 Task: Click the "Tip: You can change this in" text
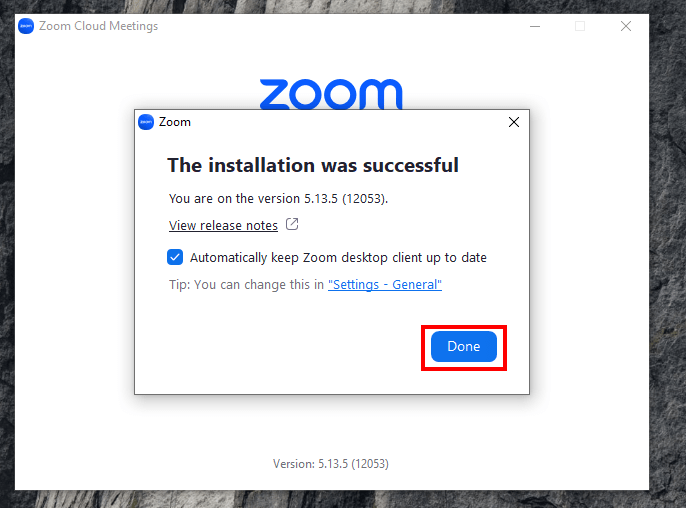246,284
